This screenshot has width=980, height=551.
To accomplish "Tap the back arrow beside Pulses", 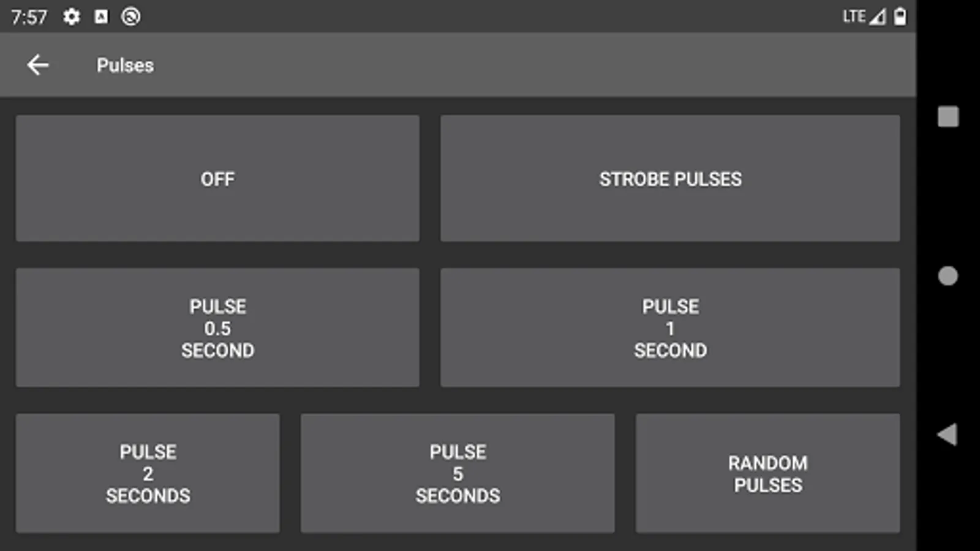I will click(38, 65).
